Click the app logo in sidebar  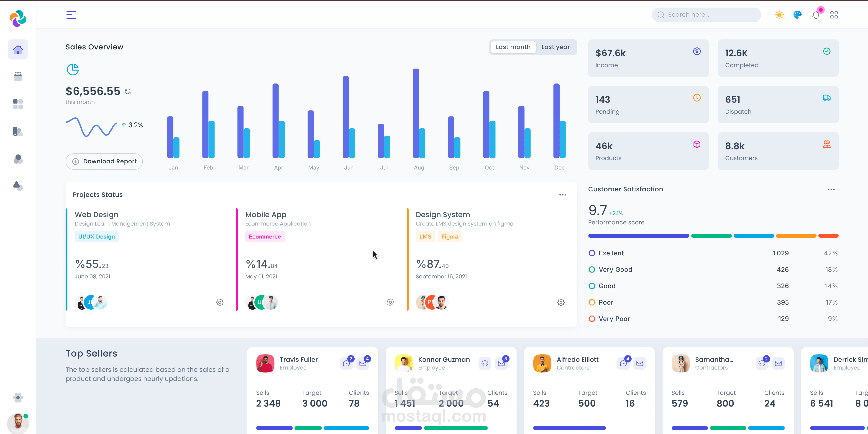click(x=18, y=18)
